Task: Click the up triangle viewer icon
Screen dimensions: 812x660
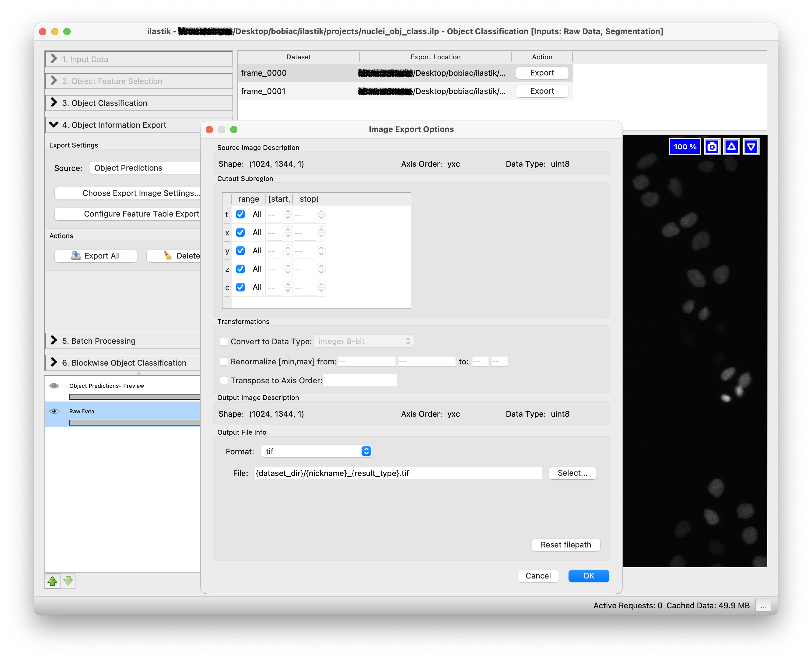Action: [x=731, y=147]
